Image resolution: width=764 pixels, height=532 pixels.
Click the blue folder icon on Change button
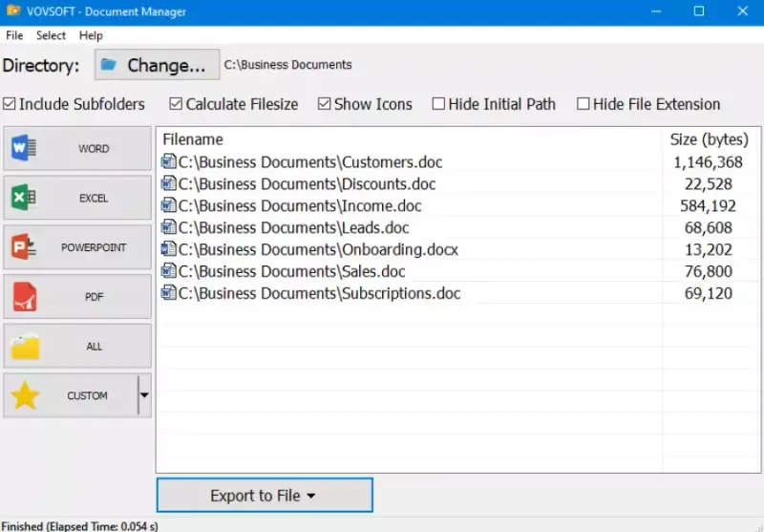[x=109, y=64]
